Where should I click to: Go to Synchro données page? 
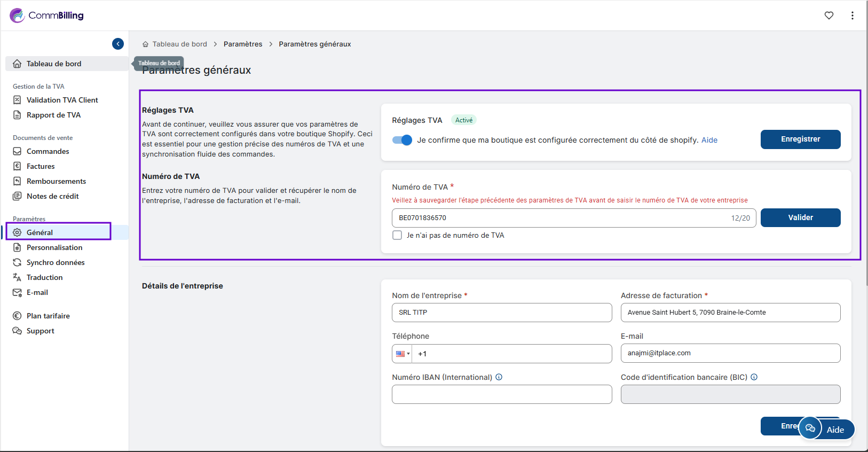coord(56,262)
